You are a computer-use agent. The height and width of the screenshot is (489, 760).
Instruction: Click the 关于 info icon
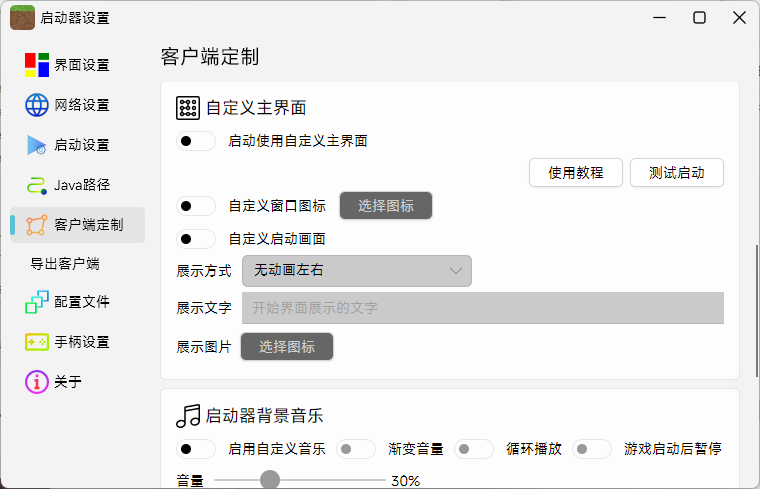37,382
